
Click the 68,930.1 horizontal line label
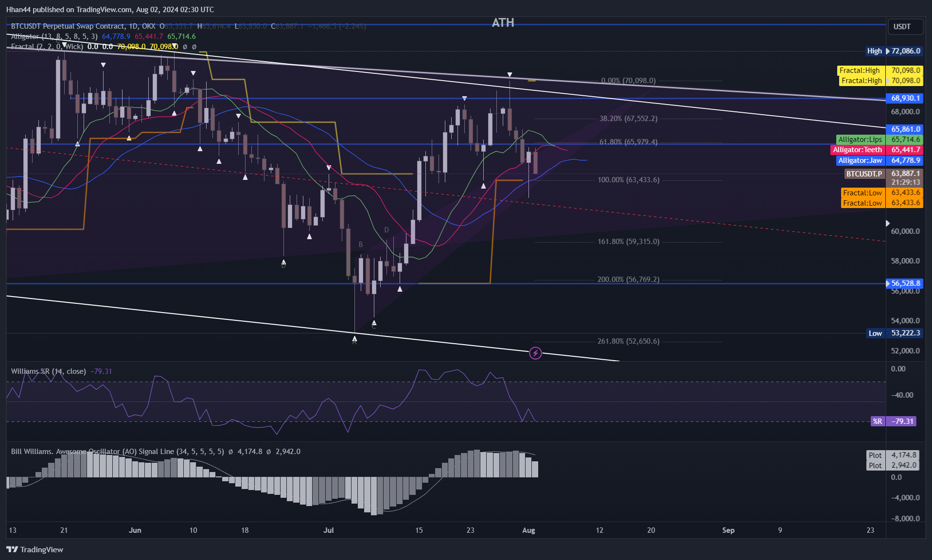[905, 98]
